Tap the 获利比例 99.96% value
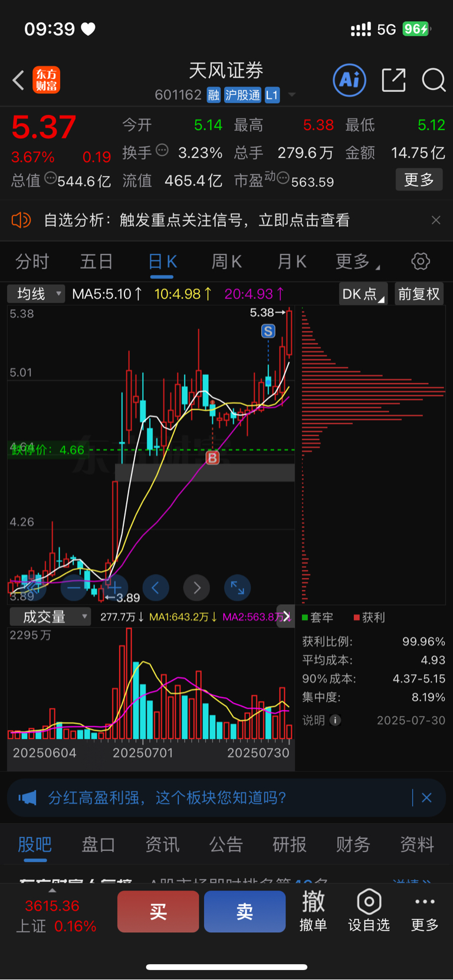453x980 pixels. [424, 641]
